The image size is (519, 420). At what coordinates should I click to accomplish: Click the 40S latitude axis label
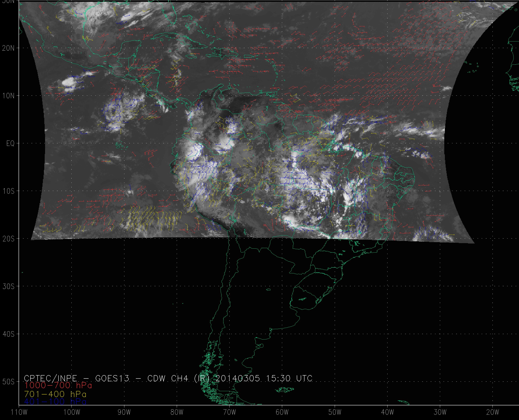pos(8,334)
